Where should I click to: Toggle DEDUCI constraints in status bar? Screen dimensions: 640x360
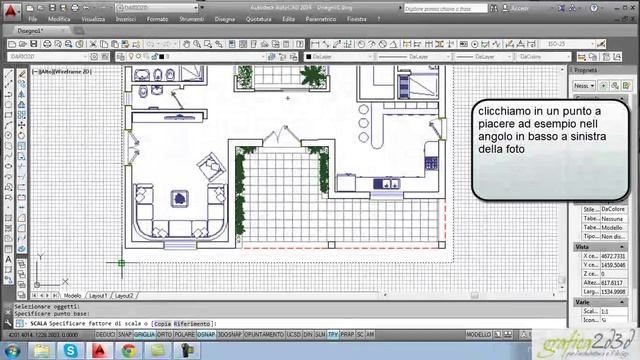[x=105, y=334]
